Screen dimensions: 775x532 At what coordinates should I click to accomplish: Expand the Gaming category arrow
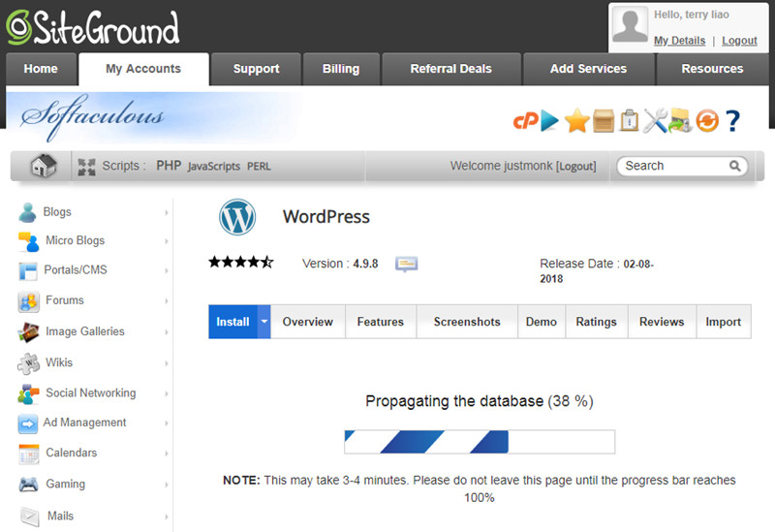point(167,485)
